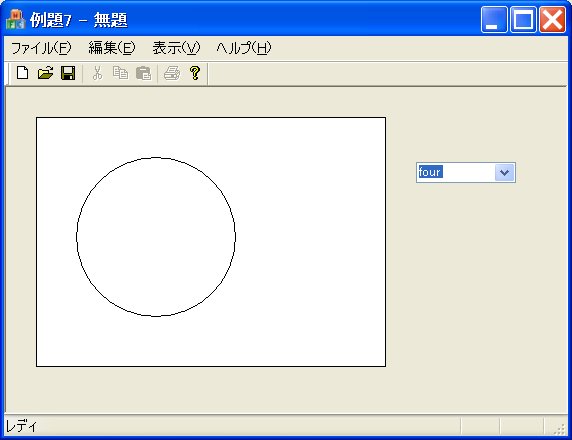Open the ヘルプ(H) menu

[x=244, y=48]
